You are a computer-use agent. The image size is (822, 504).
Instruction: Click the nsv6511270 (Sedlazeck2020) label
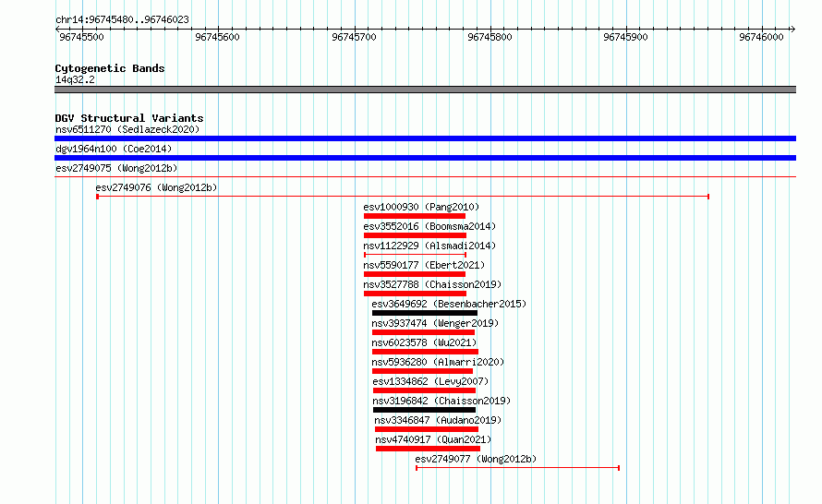coord(127,129)
